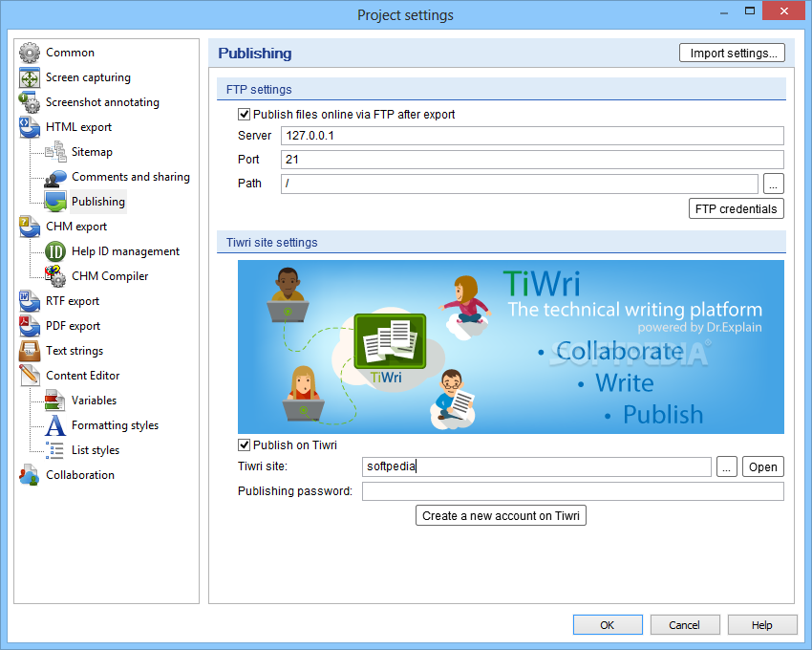Open Comments and sharing settings
Viewport: 812px width, 650px height.
(131, 177)
